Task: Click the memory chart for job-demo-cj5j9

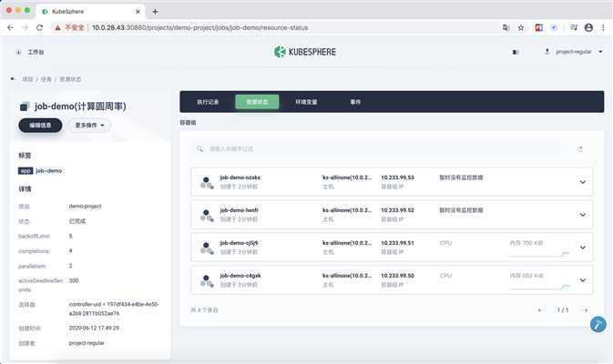Action: coord(539,254)
